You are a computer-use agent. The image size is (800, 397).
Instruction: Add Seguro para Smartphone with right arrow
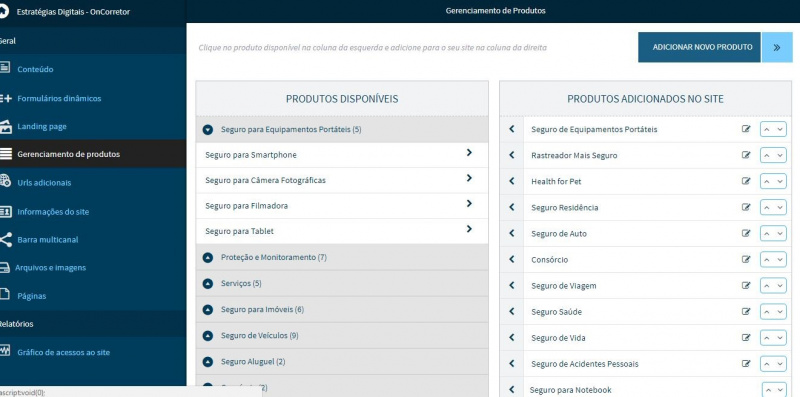469,153
